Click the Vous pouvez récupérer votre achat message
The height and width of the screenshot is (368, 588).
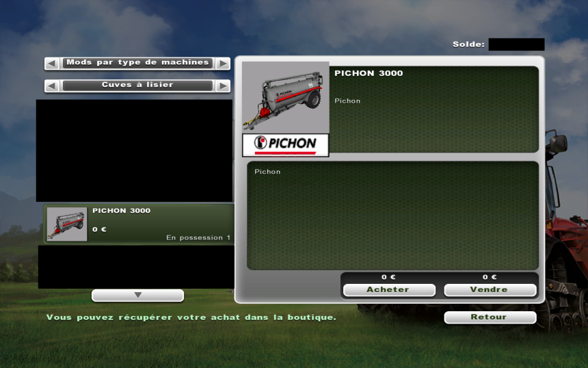tap(191, 317)
